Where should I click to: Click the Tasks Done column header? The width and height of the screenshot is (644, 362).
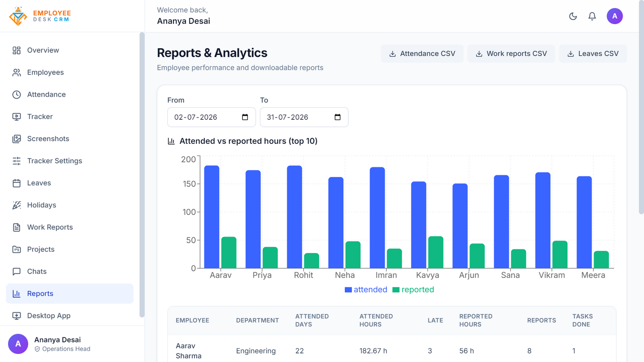[583, 320]
